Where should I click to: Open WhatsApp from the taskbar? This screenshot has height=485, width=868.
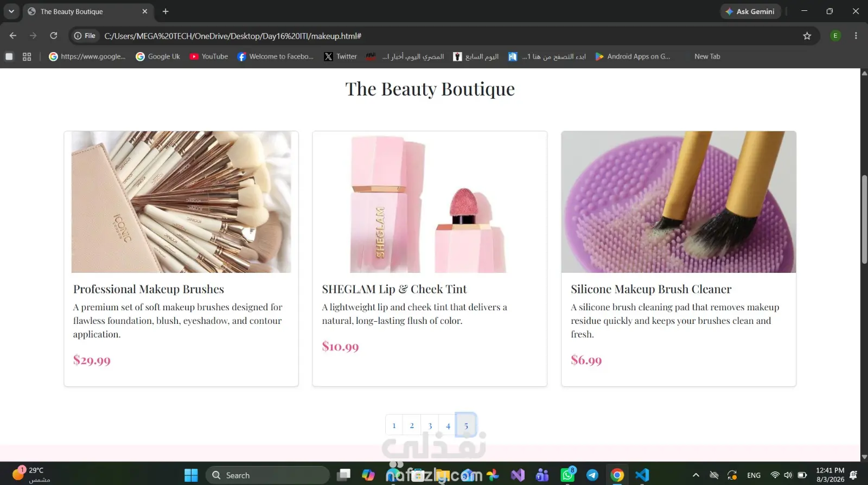[x=567, y=475]
